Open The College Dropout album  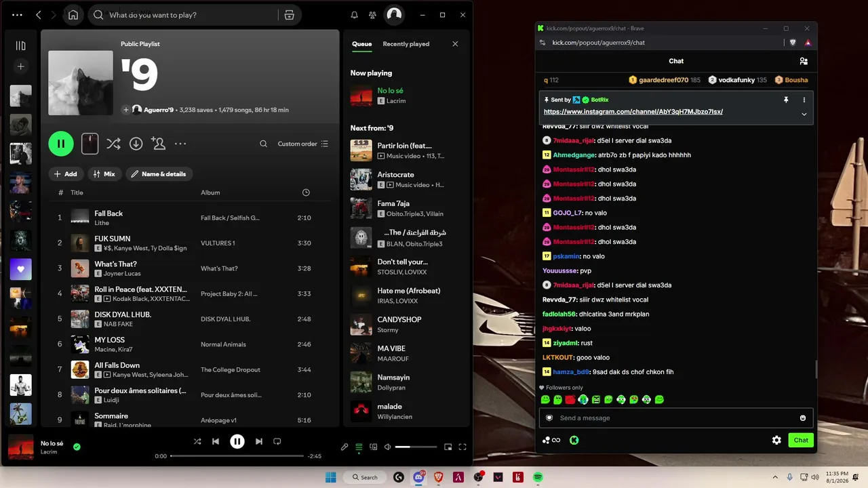231,370
